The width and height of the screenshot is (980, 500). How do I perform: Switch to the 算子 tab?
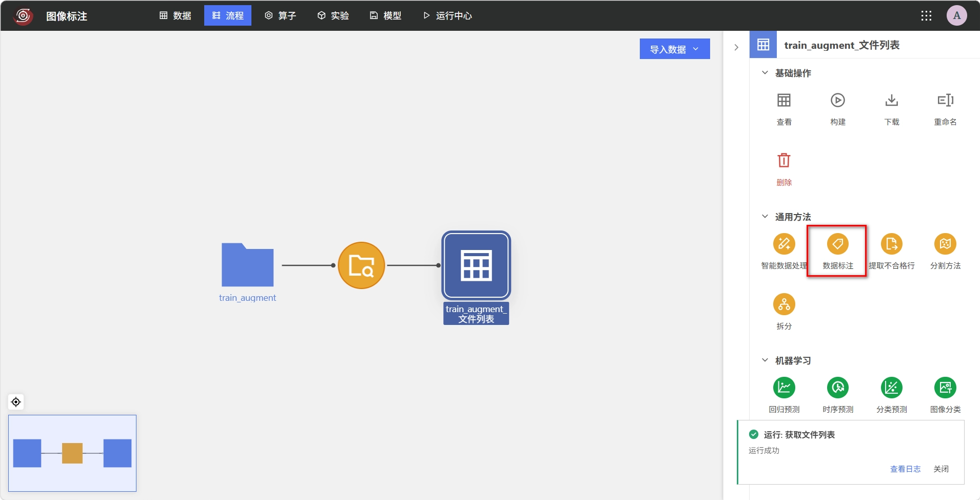[x=281, y=16]
